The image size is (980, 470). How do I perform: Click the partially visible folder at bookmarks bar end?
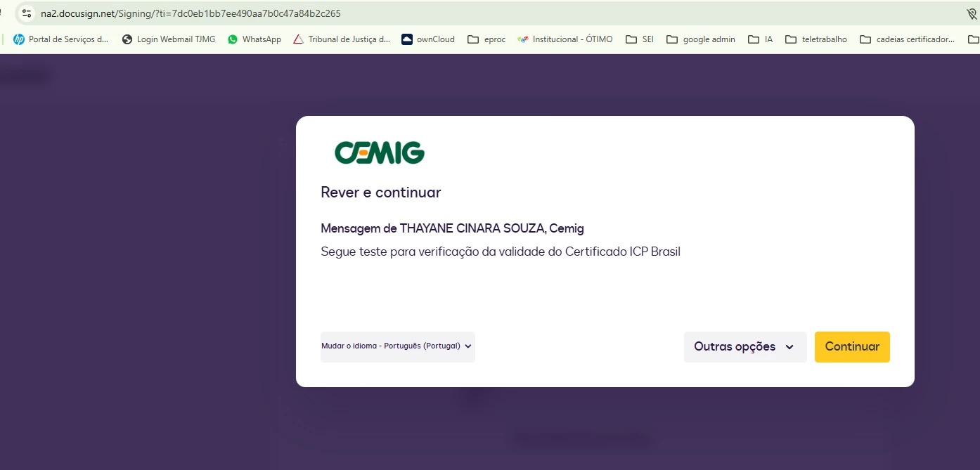pos(973,39)
